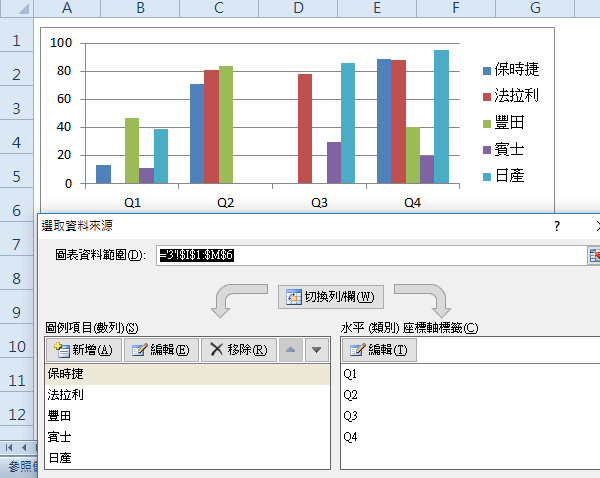This screenshot has height=478, width=600.
Task: Select Q3 in the axis labels list
Action: tap(350, 416)
